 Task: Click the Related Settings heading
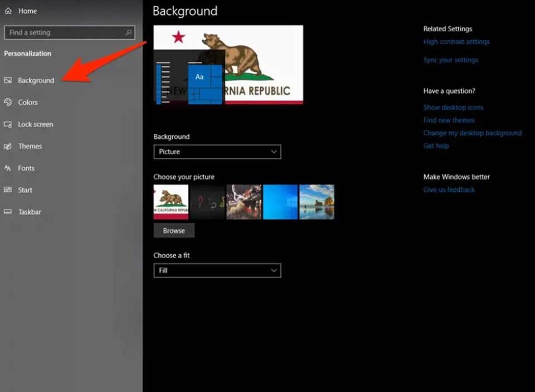[448, 28]
